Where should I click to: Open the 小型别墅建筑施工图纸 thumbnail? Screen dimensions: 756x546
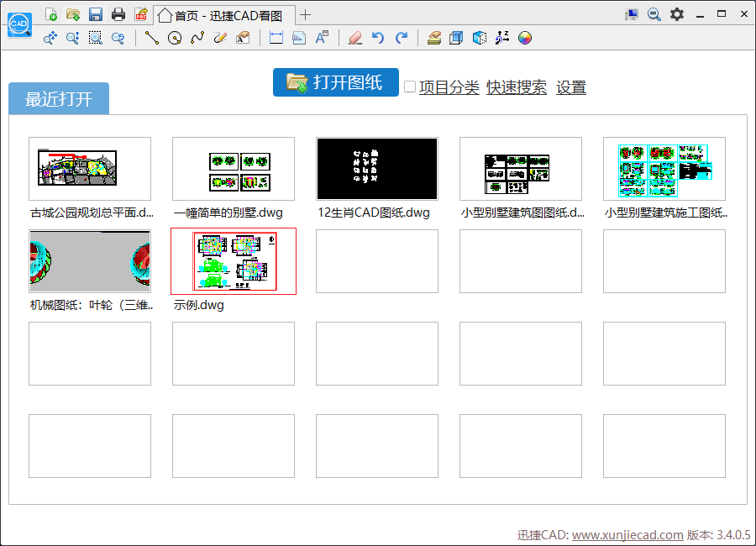click(x=664, y=169)
